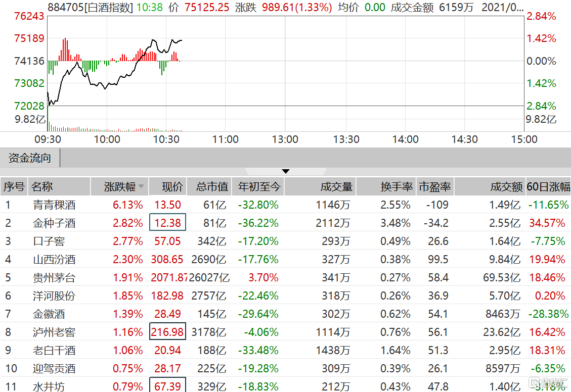Click the 72028 price axis label
Screen dimensions: 571x392
point(29,106)
